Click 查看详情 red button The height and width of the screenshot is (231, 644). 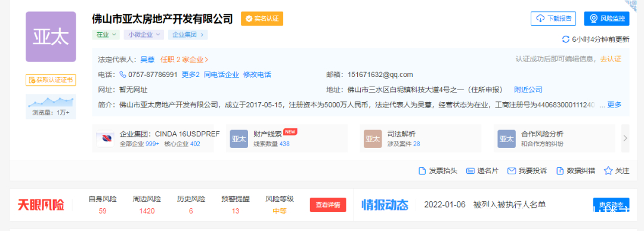click(328, 205)
